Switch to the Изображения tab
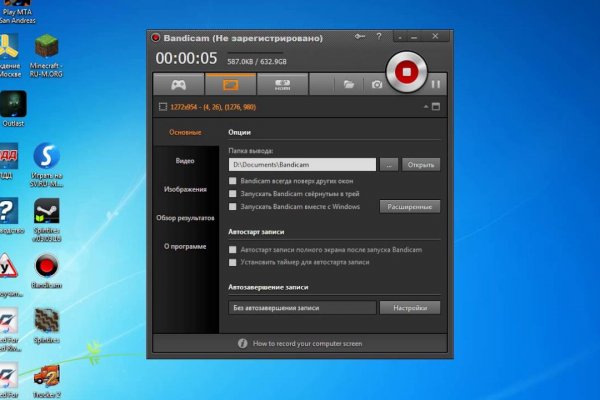This screenshot has height=400, width=600. (185, 188)
